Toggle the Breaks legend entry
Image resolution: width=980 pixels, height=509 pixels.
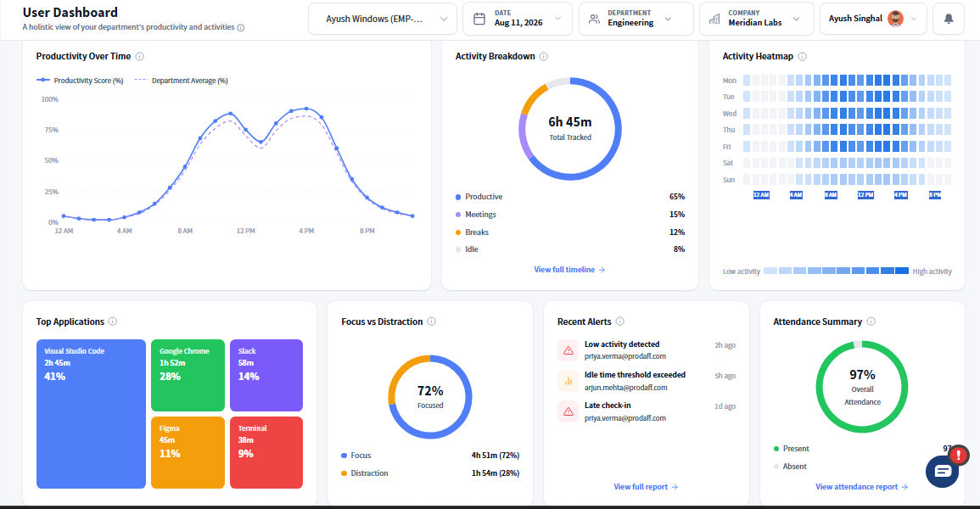click(472, 232)
